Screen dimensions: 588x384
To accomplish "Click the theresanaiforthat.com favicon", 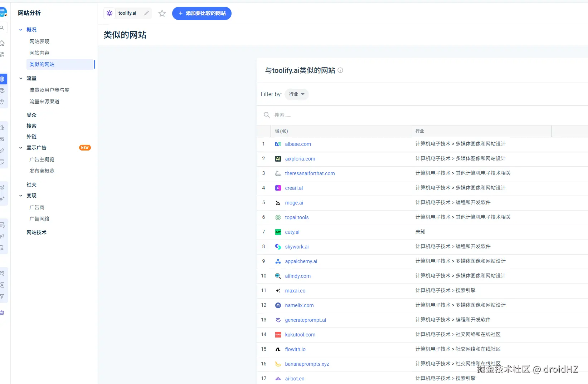I will click(x=278, y=173).
